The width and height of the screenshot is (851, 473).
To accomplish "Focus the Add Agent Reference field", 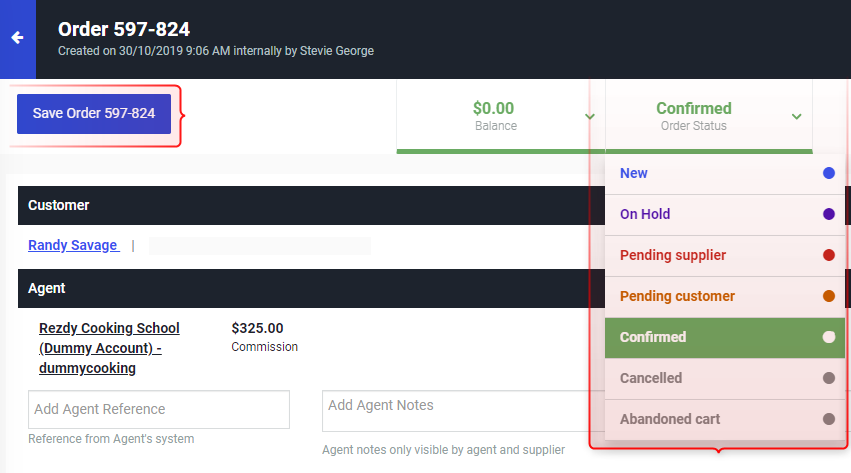I will coord(159,410).
